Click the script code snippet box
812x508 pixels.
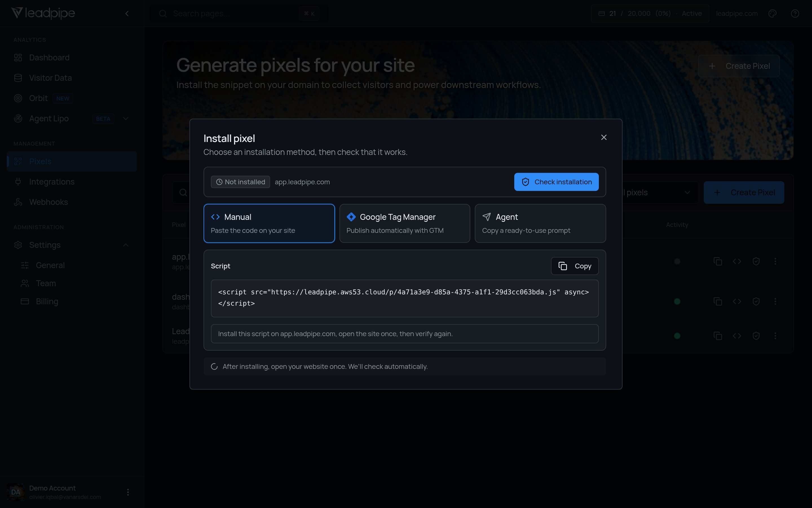pyautogui.click(x=405, y=298)
